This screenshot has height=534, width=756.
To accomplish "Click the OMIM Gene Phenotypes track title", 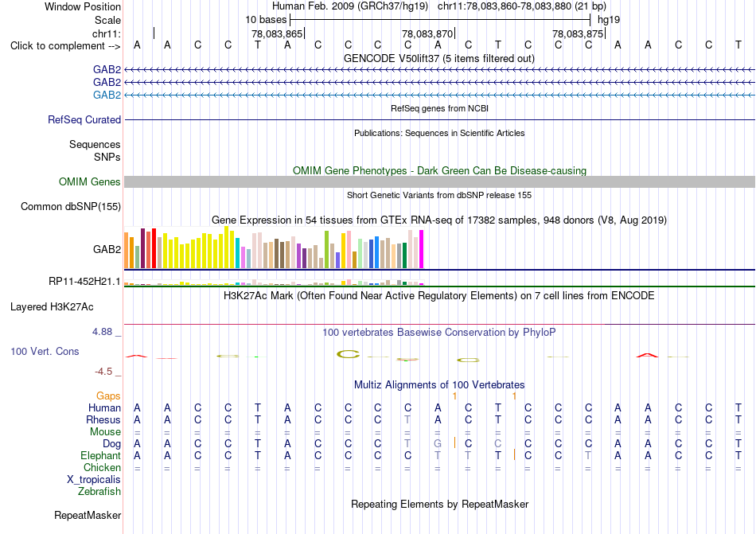I will tap(439, 170).
